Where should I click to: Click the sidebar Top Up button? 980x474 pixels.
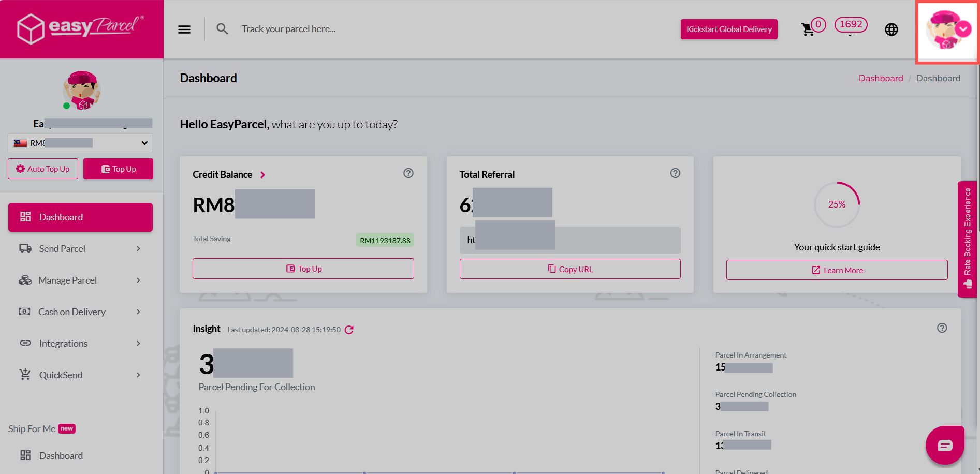pyautogui.click(x=119, y=169)
